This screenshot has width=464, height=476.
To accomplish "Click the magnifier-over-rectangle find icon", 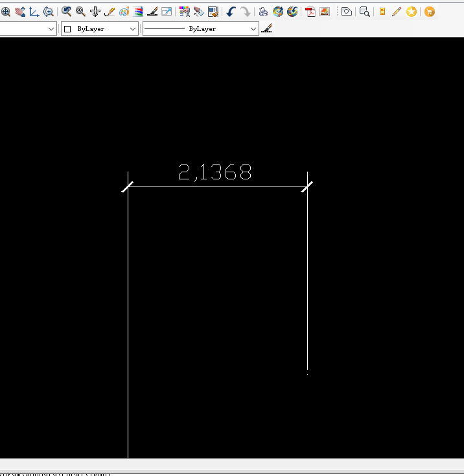I will tap(365, 12).
